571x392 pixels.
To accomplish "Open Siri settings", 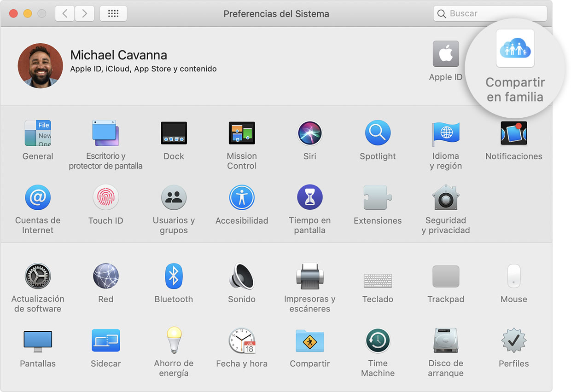I will click(309, 133).
